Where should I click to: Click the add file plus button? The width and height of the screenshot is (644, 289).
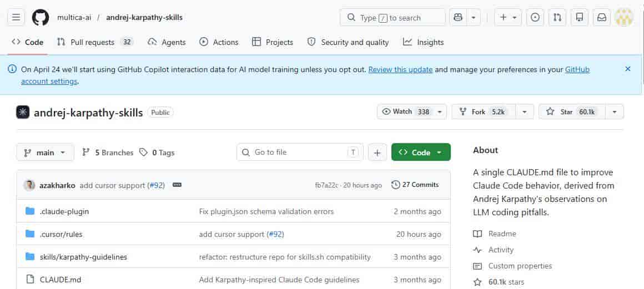[377, 153]
